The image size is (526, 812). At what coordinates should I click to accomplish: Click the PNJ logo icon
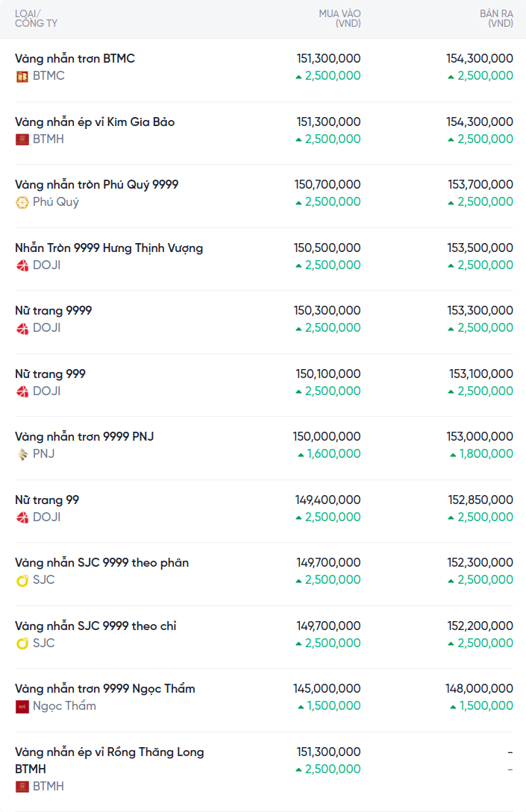click(x=22, y=454)
